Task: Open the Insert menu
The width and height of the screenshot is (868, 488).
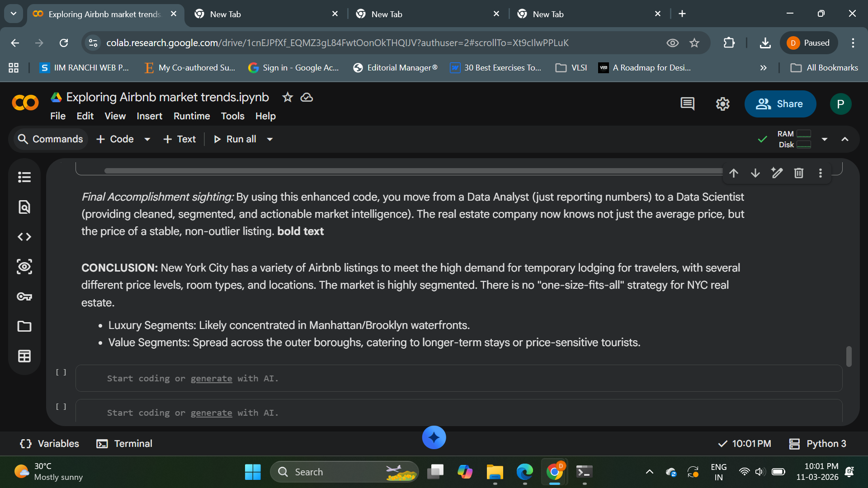Action: tap(149, 116)
